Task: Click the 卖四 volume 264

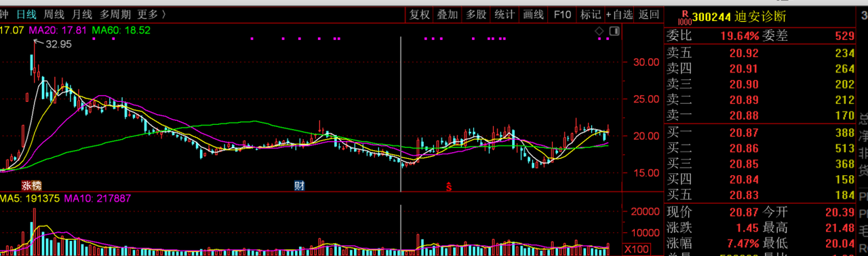Action: tap(845, 69)
